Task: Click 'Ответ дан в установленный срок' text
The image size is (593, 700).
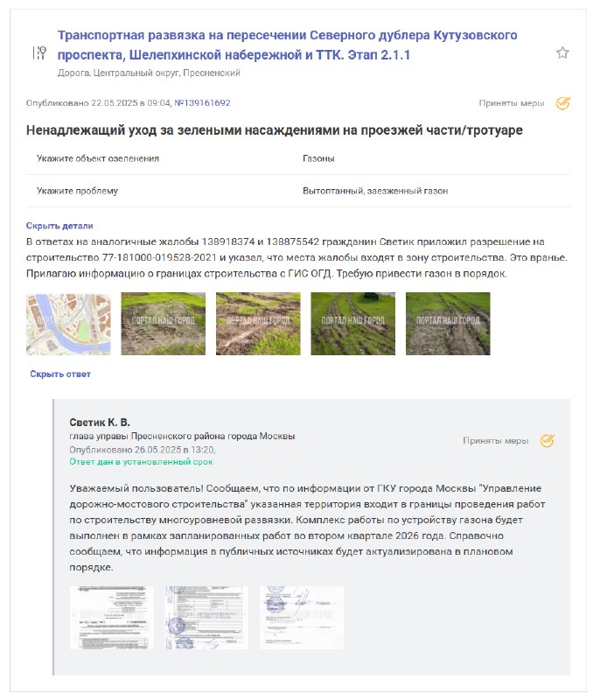Action: 141,462
